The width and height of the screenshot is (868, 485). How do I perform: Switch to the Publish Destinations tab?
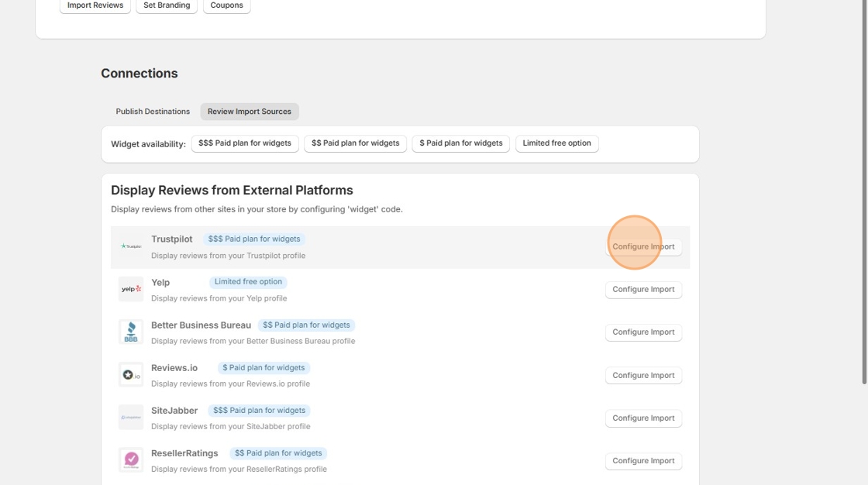[x=153, y=111]
